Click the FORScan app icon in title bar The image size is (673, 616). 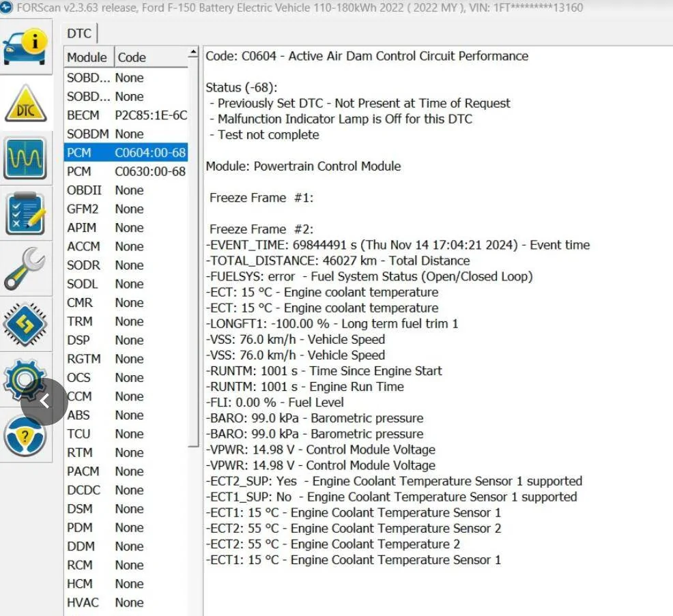[7, 8]
